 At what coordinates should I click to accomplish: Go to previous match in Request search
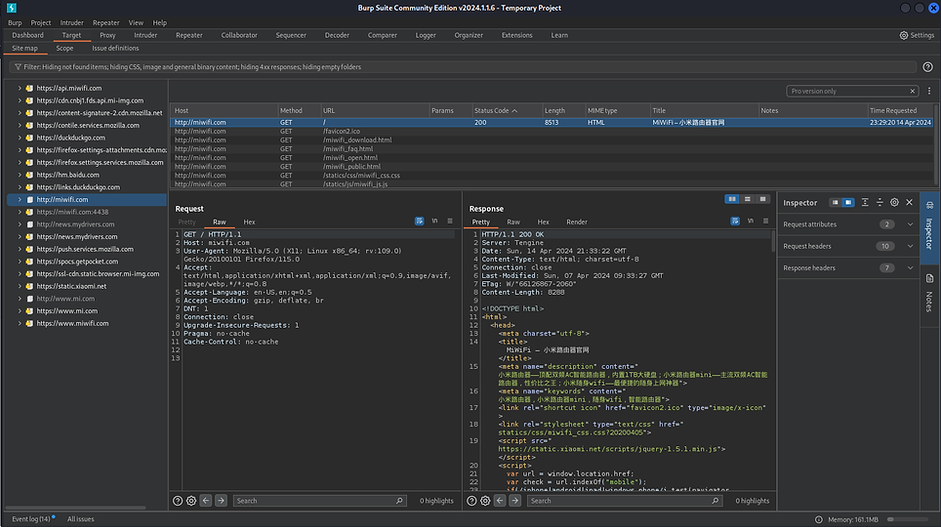click(x=206, y=501)
